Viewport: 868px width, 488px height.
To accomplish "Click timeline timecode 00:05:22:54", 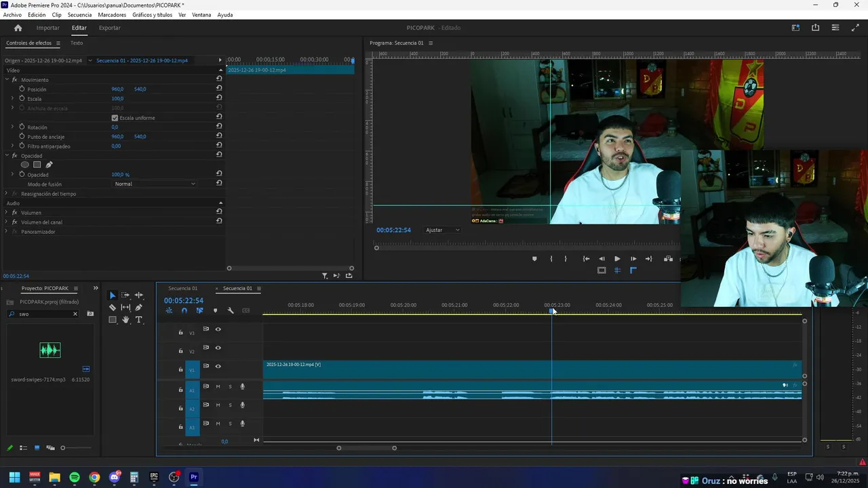I will coord(184,300).
